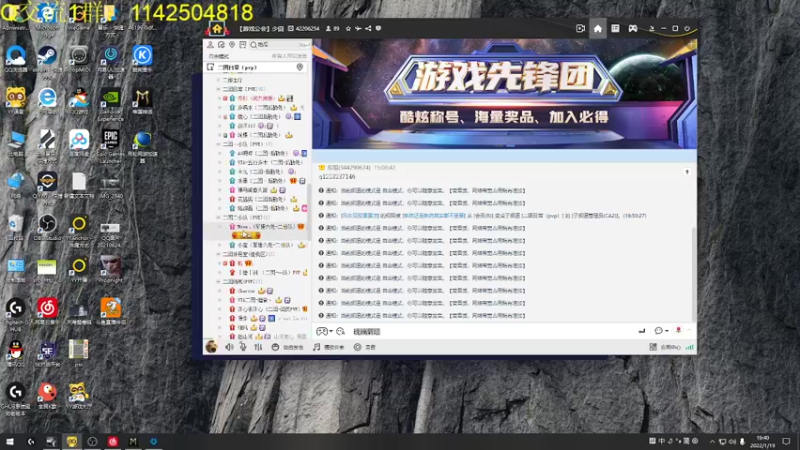Viewport: 800px width, 450px height.
Task: Open the list panel icon in YY title bar
Action: (x=615, y=29)
